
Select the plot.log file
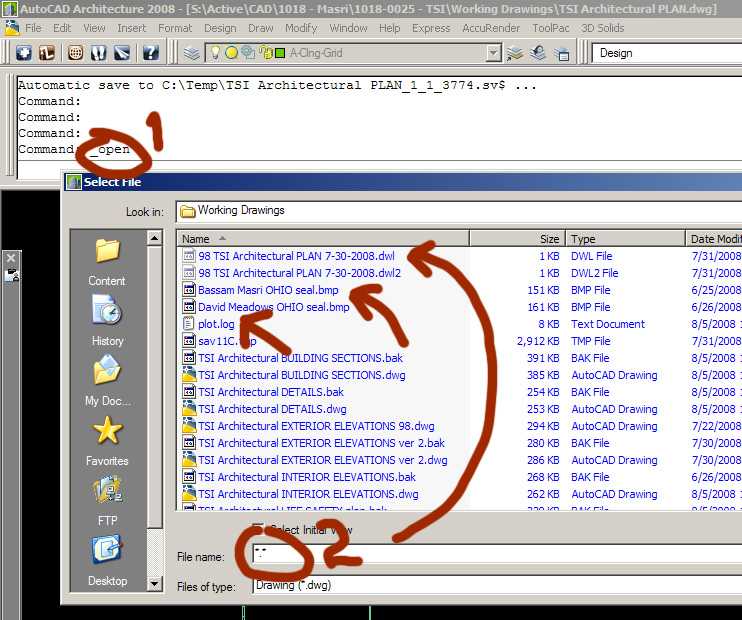(209, 324)
